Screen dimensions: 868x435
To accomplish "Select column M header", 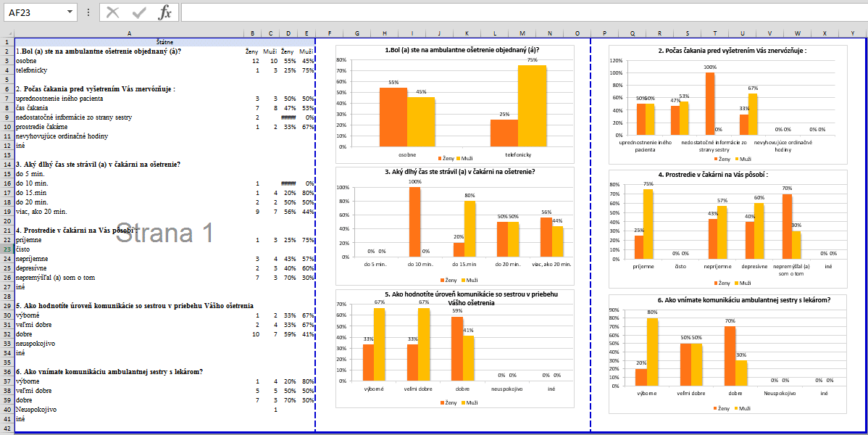I will 522,33.
